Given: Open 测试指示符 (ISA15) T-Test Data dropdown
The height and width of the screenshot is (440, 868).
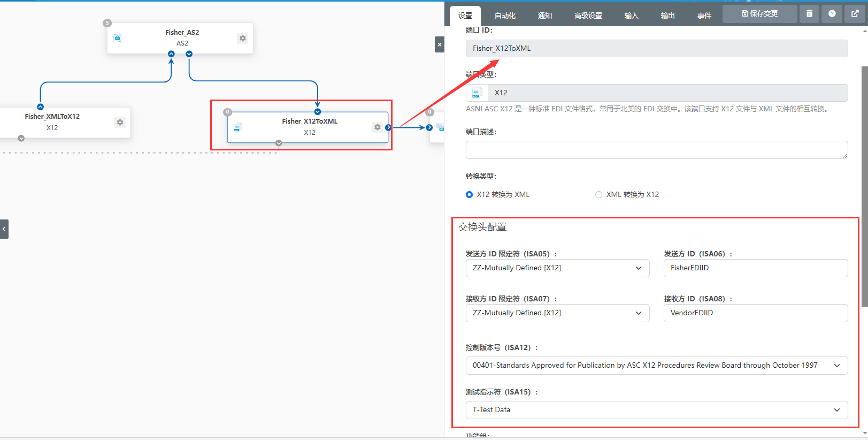Looking at the screenshot, I should click(x=656, y=410).
